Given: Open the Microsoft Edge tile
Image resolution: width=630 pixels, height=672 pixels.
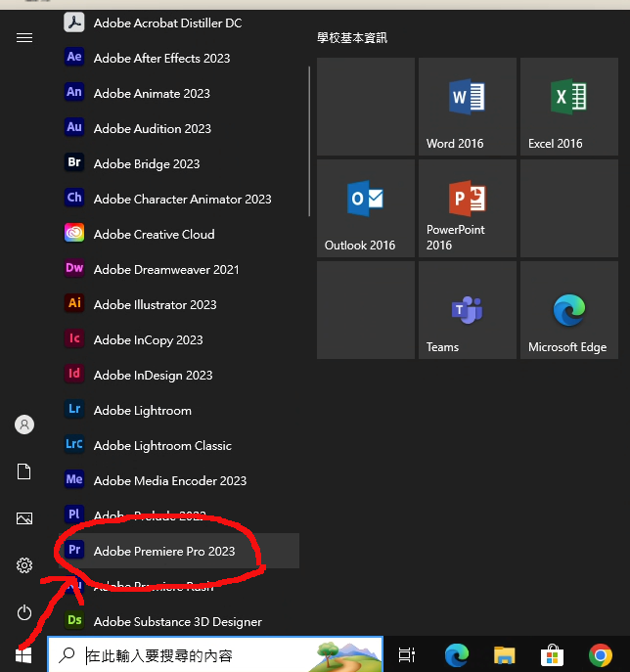Looking at the screenshot, I should coord(568,310).
